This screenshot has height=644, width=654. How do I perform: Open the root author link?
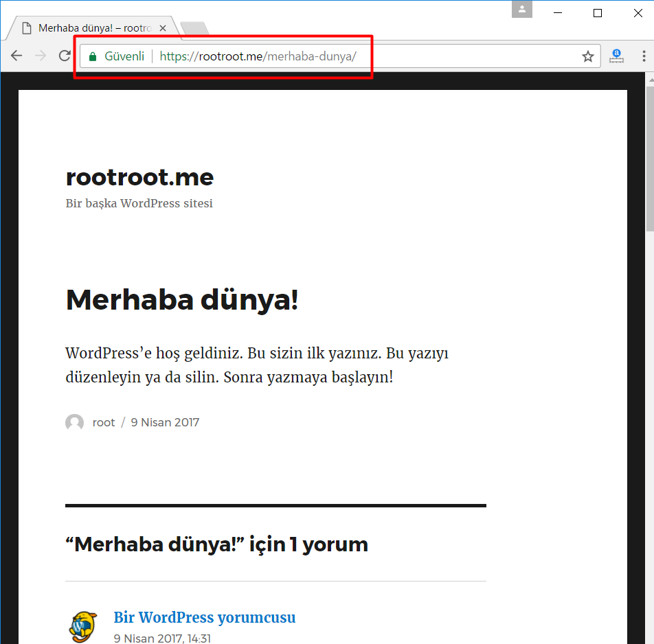pyautogui.click(x=104, y=422)
